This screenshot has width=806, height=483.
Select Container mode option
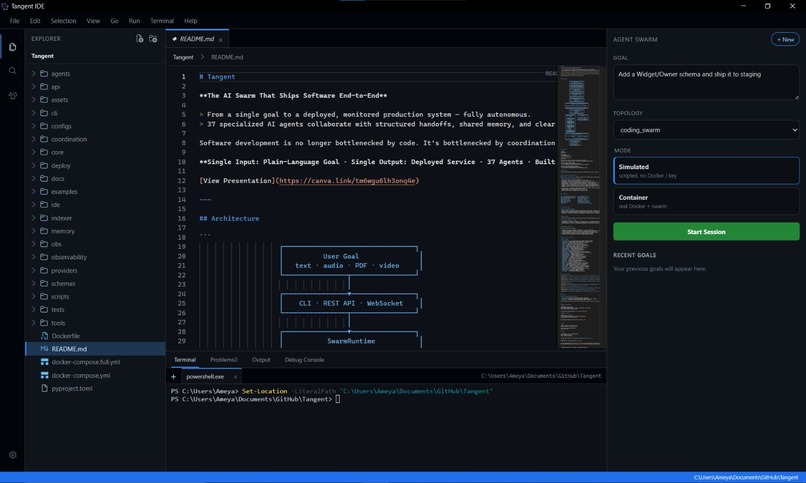coord(706,201)
